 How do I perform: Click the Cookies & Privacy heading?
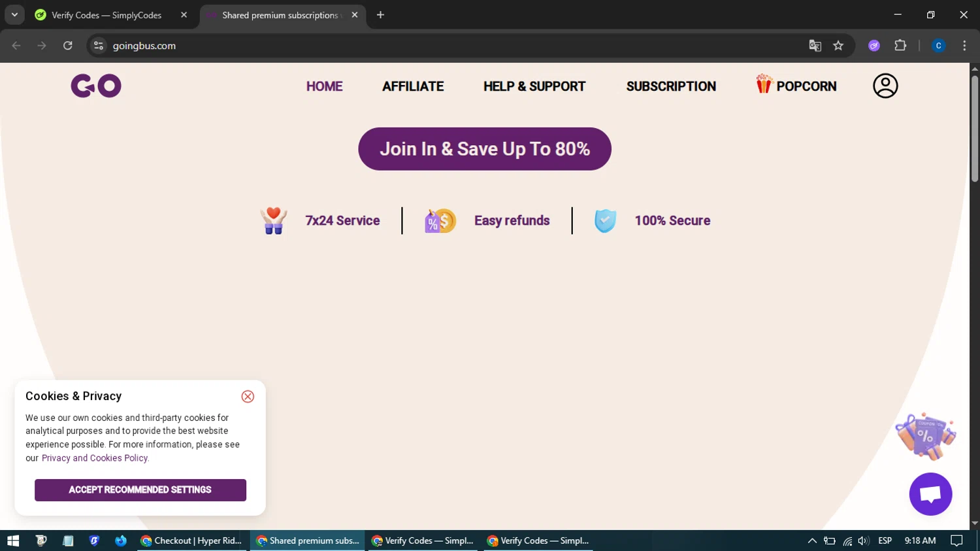tap(74, 396)
